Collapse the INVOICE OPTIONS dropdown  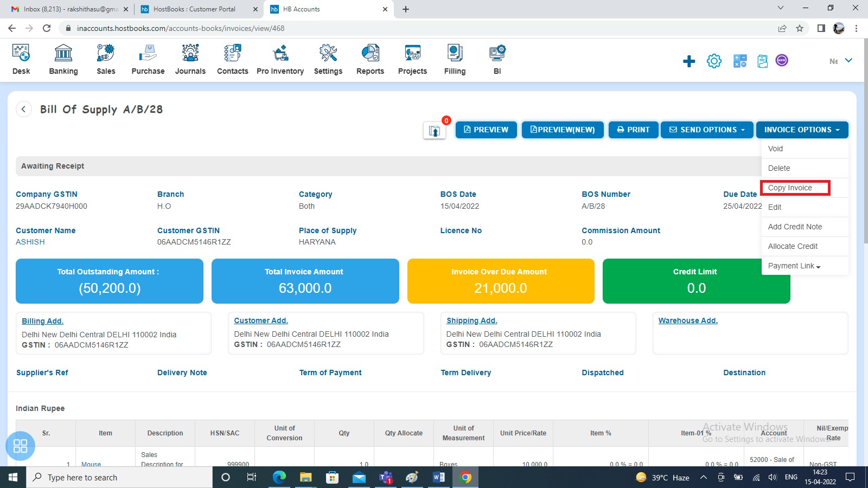pos(802,130)
